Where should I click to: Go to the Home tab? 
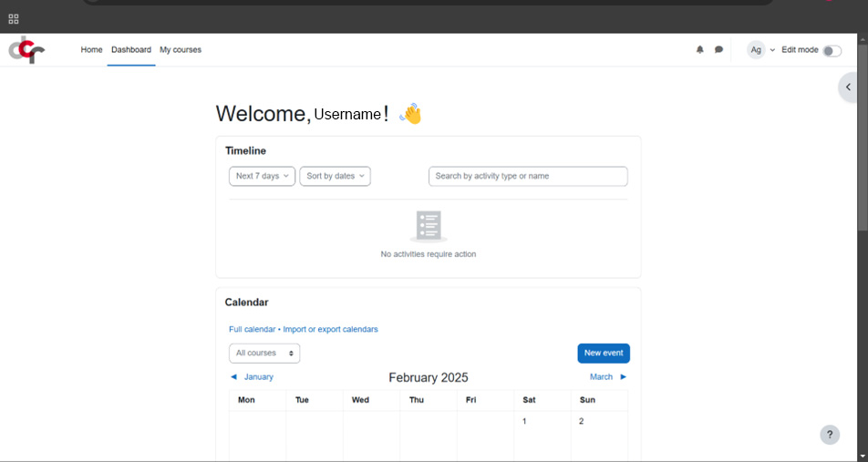click(91, 50)
